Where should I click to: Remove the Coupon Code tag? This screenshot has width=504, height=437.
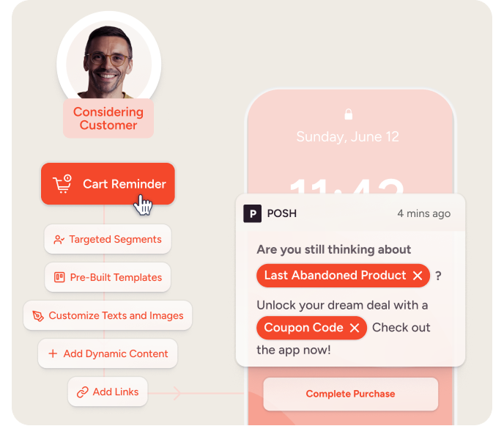coord(355,328)
